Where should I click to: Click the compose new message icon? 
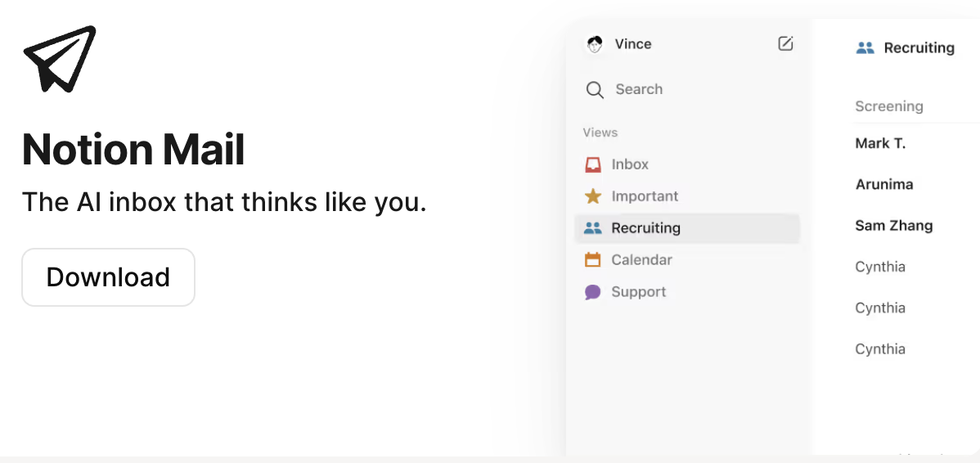click(x=785, y=44)
